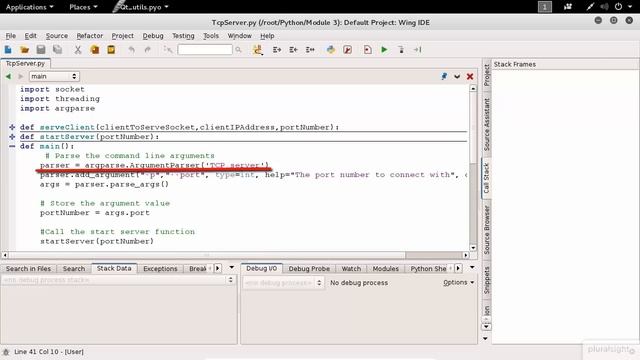Open the Debug menu
Image resolution: width=640 pixels, height=360 pixels.
(153, 36)
